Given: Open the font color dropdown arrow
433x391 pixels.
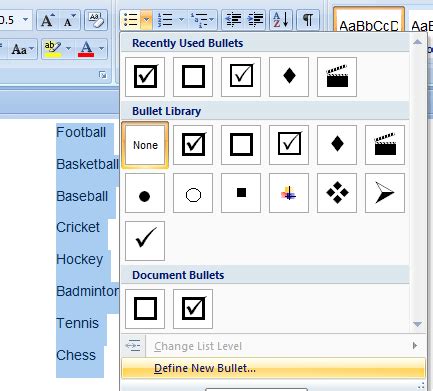Looking at the screenshot, I should coord(102,49).
